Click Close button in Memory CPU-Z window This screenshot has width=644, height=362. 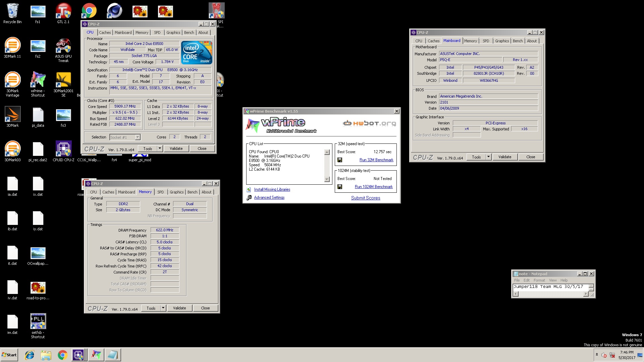(x=205, y=308)
